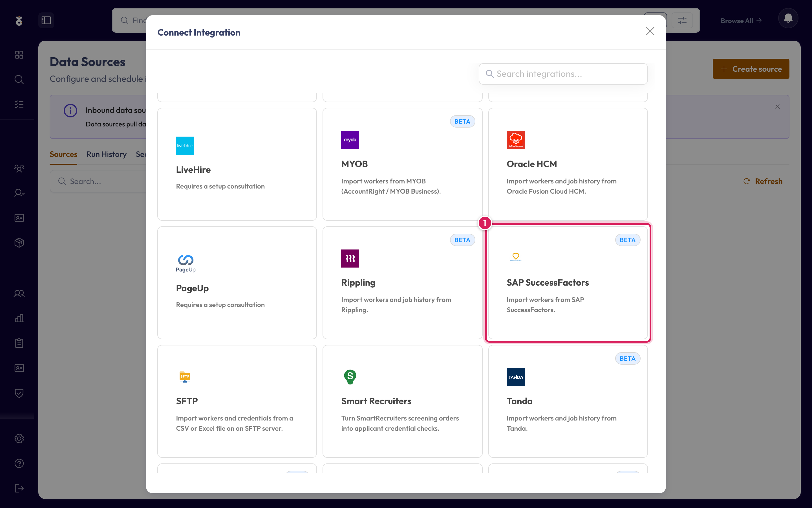Select the LiveHire integration card

pyautogui.click(x=237, y=164)
